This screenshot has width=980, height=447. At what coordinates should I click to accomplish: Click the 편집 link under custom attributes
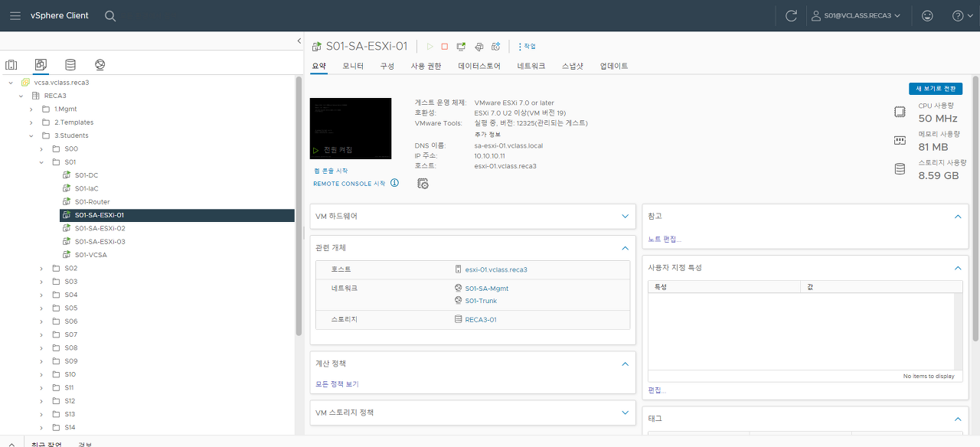pos(657,390)
